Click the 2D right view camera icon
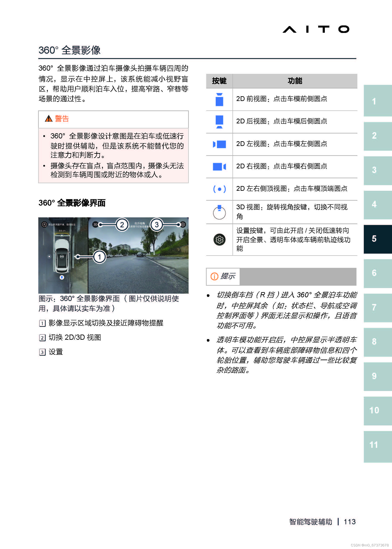This screenshot has width=392, height=549. (219, 166)
